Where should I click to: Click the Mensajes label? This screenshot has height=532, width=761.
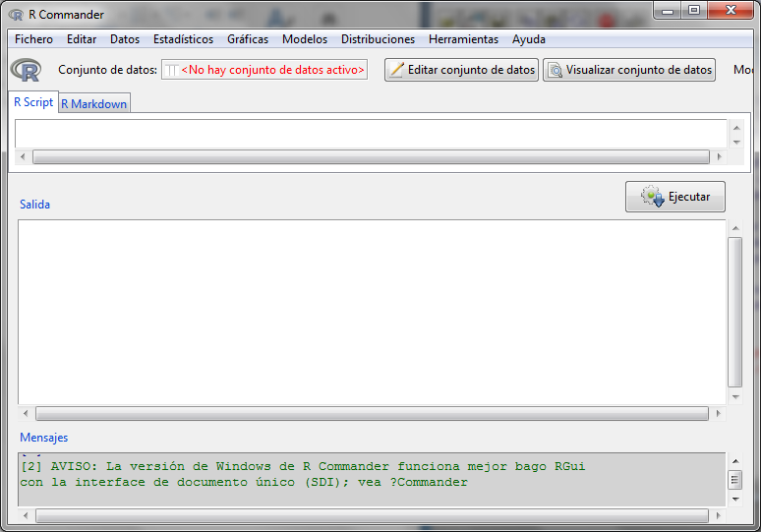pyautogui.click(x=43, y=438)
